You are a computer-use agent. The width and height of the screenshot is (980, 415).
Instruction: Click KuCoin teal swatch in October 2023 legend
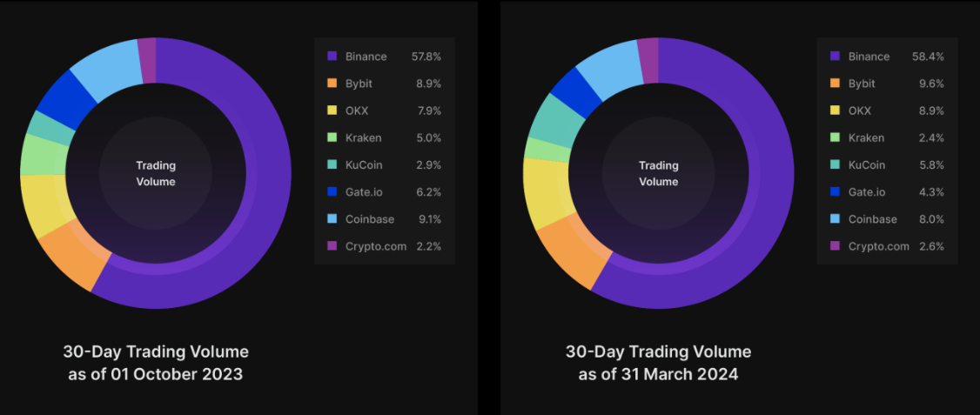(x=332, y=164)
